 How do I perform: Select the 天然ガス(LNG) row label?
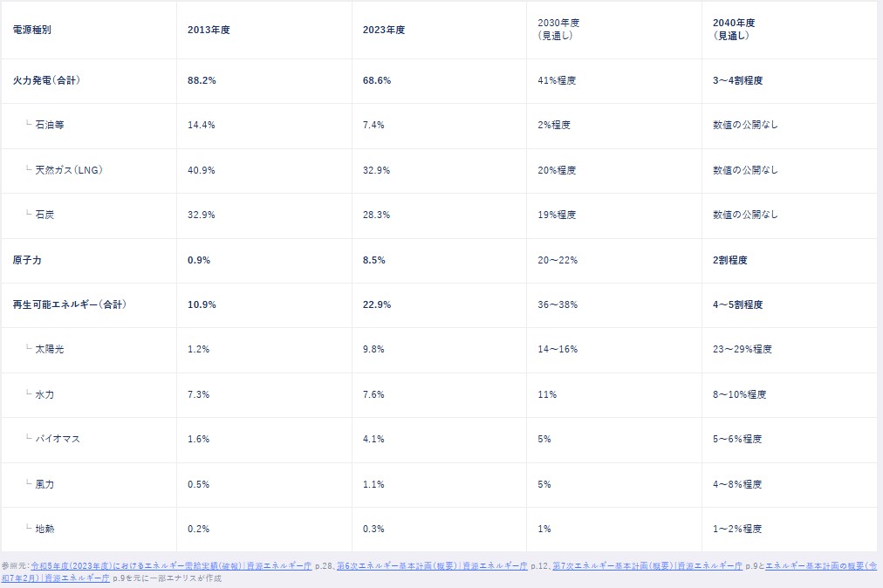click(69, 170)
